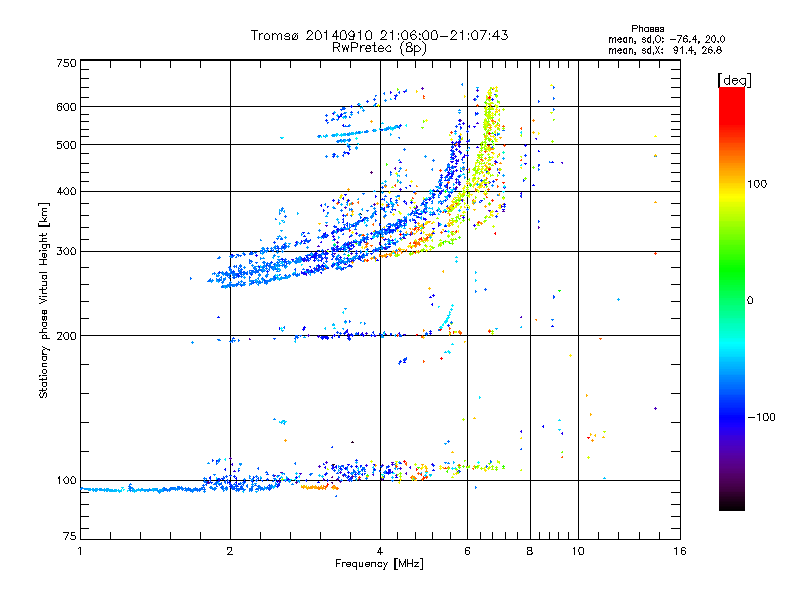Image resolution: width=800 pixels, height=600 pixels.
Task: Click the x-axis tick label '8'
Action: pyautogui.click(x=530, y=551)
